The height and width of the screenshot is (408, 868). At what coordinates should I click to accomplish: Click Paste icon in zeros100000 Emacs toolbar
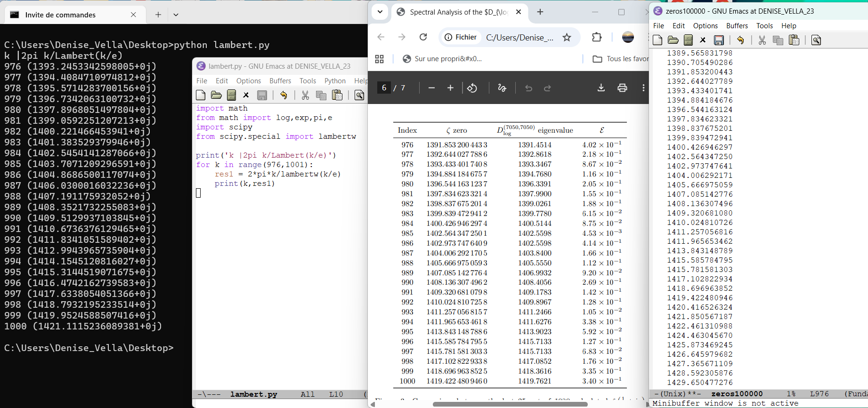click(794, 40)
